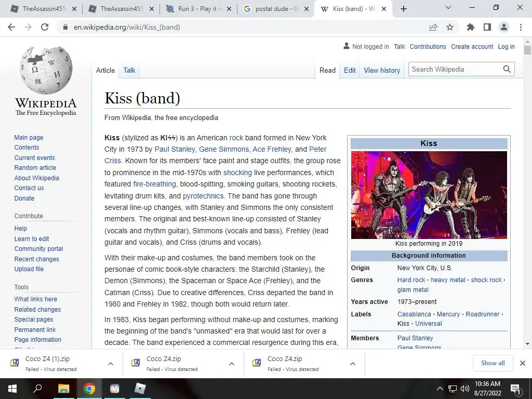The image size is (532, 399).
Task: Open the Paul Stanley link in intro
Action: tap(175, 149)
